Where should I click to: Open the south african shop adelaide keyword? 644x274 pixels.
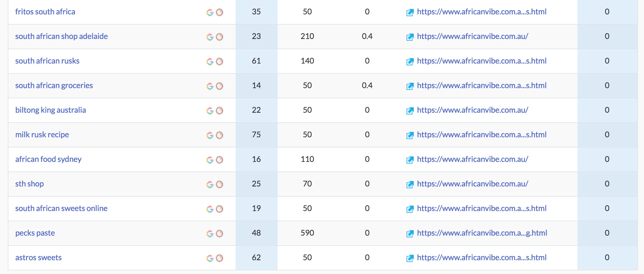click(x=61, y=36)
